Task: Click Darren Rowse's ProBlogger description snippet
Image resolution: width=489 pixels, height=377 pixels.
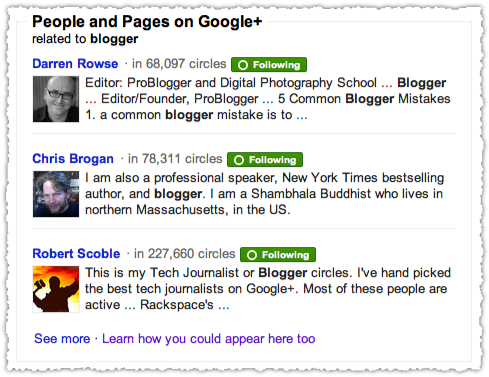Action: [x=268, y=99]
